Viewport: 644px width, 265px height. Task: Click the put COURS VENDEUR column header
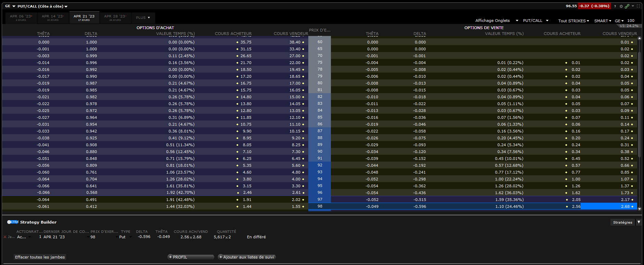pyautogui.click(x=620, y=34)
